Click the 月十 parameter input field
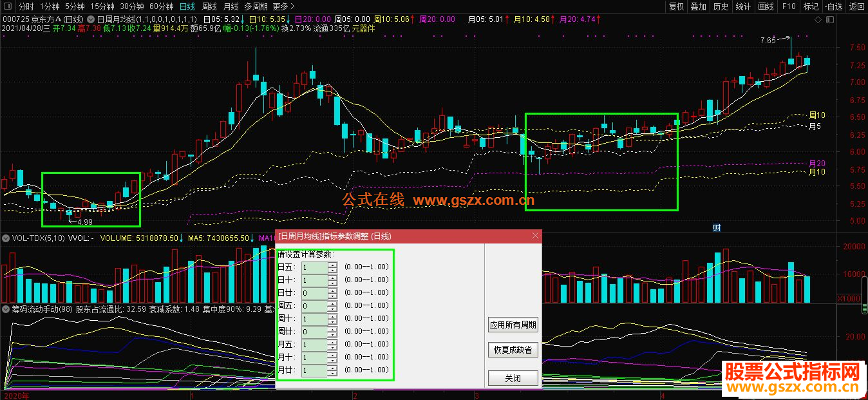 [x=314, y=357]
